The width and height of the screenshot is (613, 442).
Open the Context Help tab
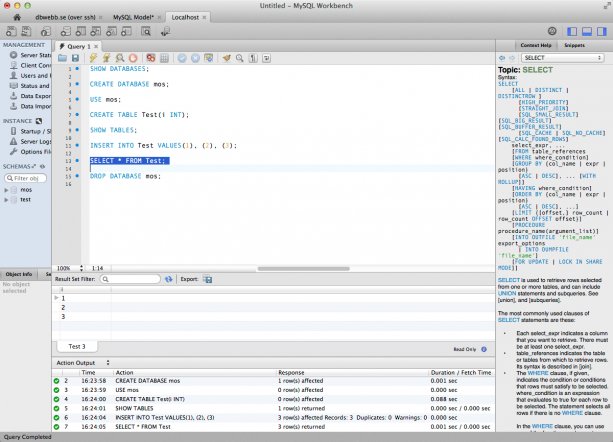coord(536,45)
